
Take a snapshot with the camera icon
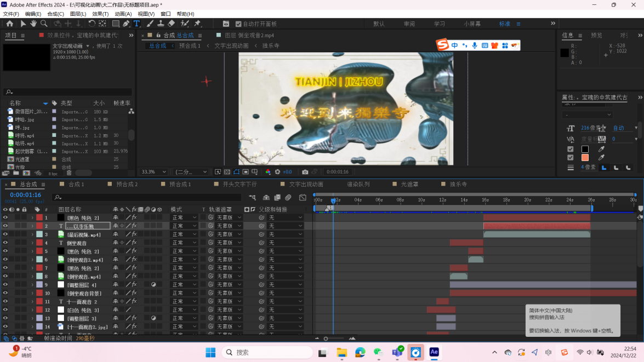[x=305, y=172]
